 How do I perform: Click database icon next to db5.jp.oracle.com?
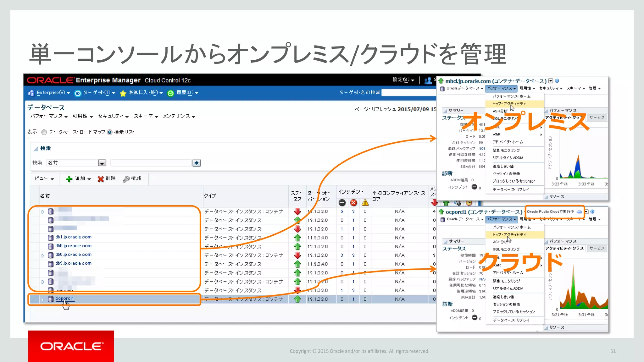click(50, 246)
